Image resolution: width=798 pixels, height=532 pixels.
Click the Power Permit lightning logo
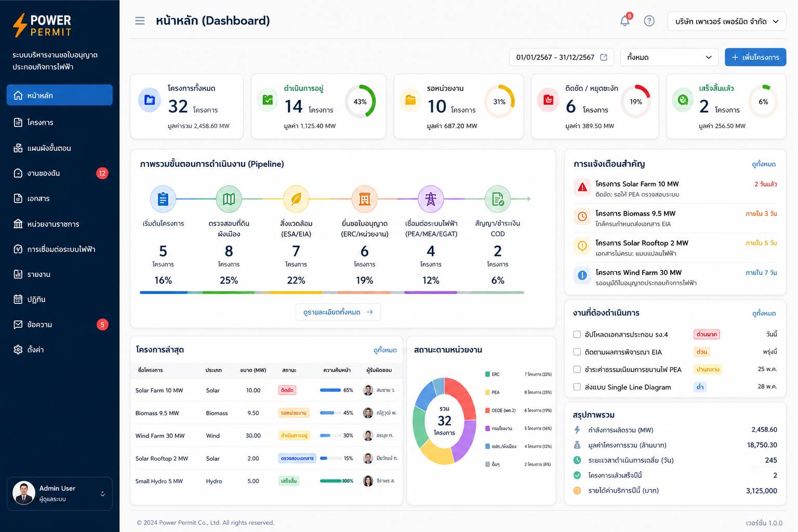tap(20, 25)
